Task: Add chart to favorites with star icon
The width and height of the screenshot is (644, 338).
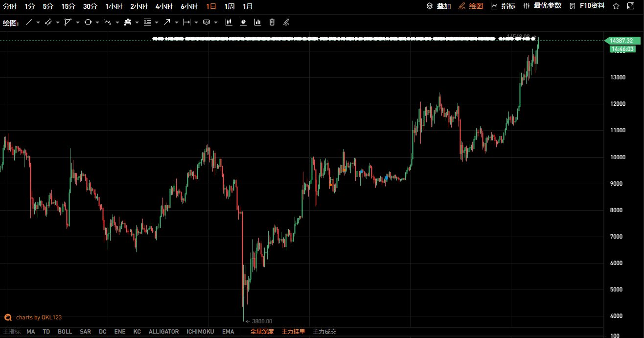Action: (x=616, y=6)
